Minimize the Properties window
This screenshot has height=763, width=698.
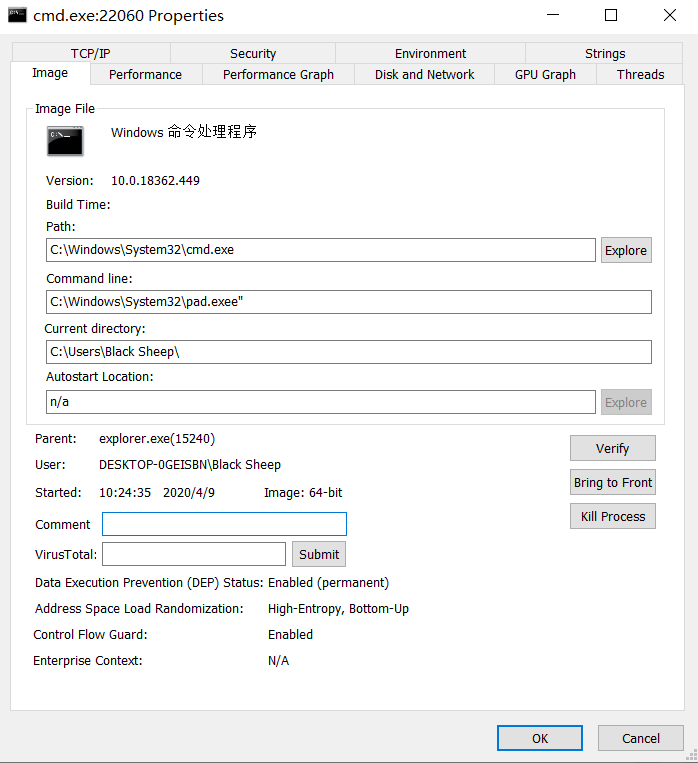[553, 15]
